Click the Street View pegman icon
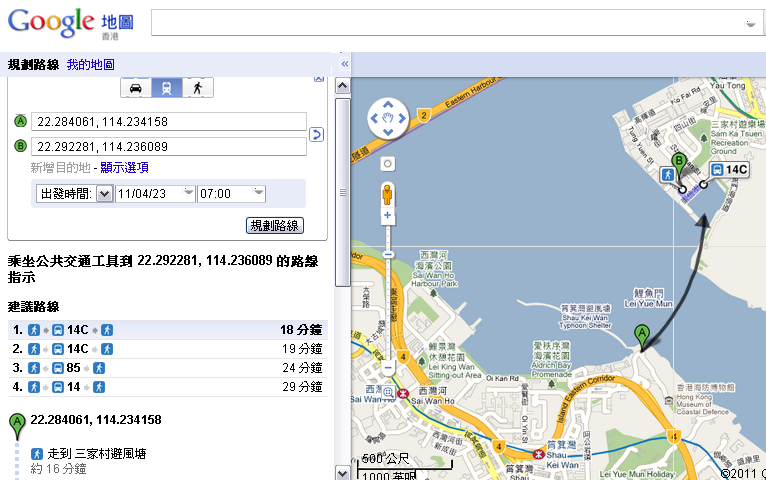The image size is (766, 480). pos(387,194)
